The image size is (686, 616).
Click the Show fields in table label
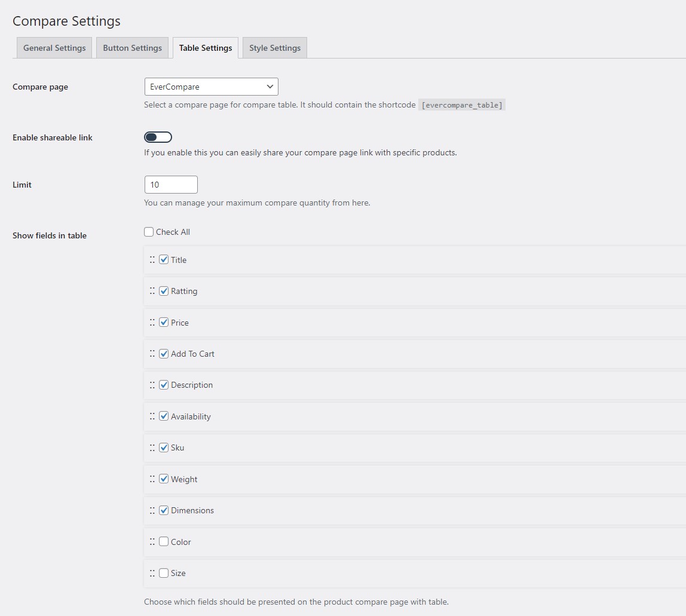[x=50, y=235]
